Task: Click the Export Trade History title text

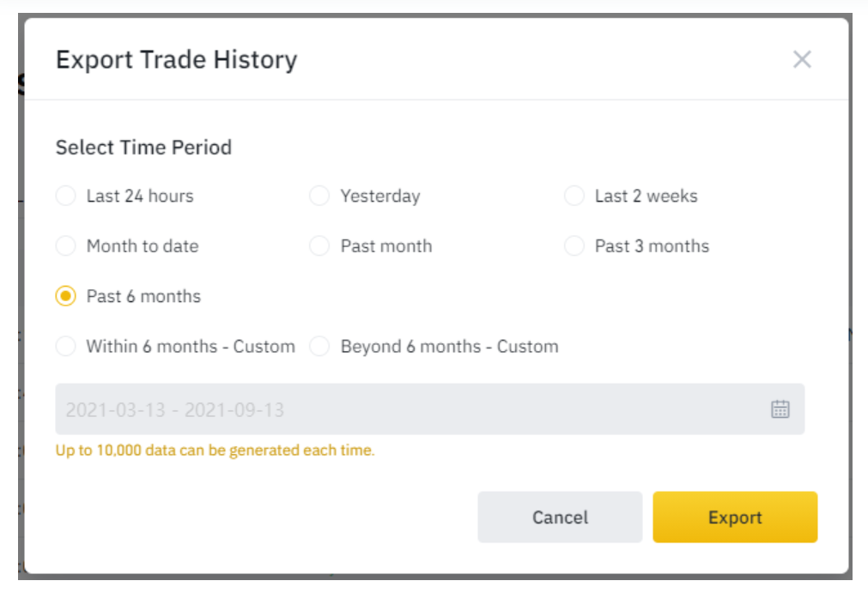Action: 177,60
